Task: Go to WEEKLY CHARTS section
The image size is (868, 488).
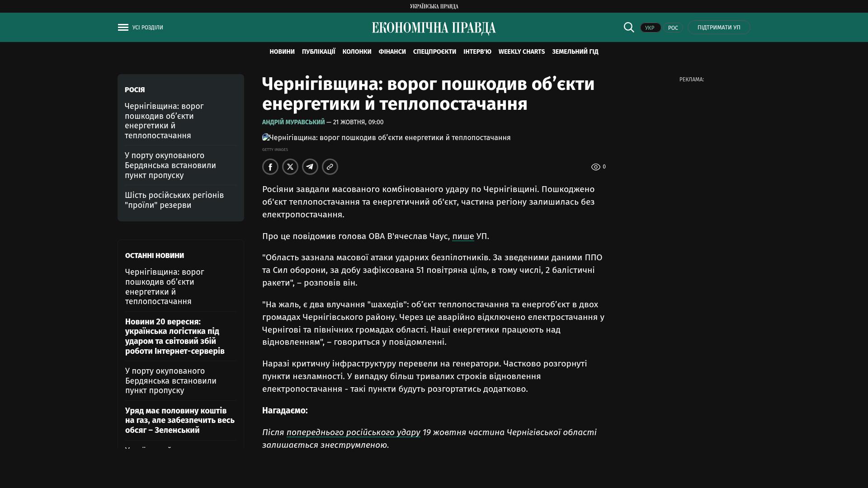Action: pyautogui.click(x=521, y=52)
